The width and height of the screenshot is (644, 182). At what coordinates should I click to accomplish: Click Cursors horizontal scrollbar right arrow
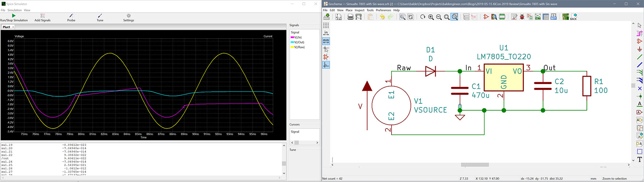pyautogui.click(x=317, y=143)
